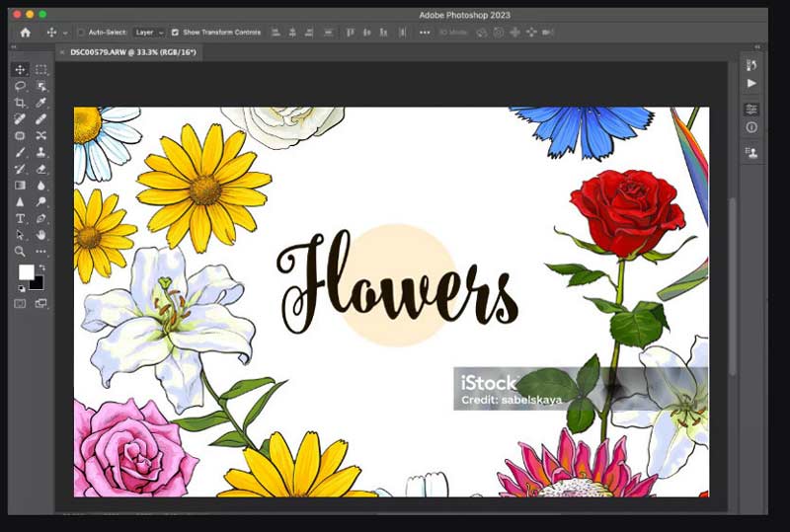Image resolution: width=790 pixels, height=532 pixels.
Task: Select the Zoom magnifier tool
Action: (20, 251)
